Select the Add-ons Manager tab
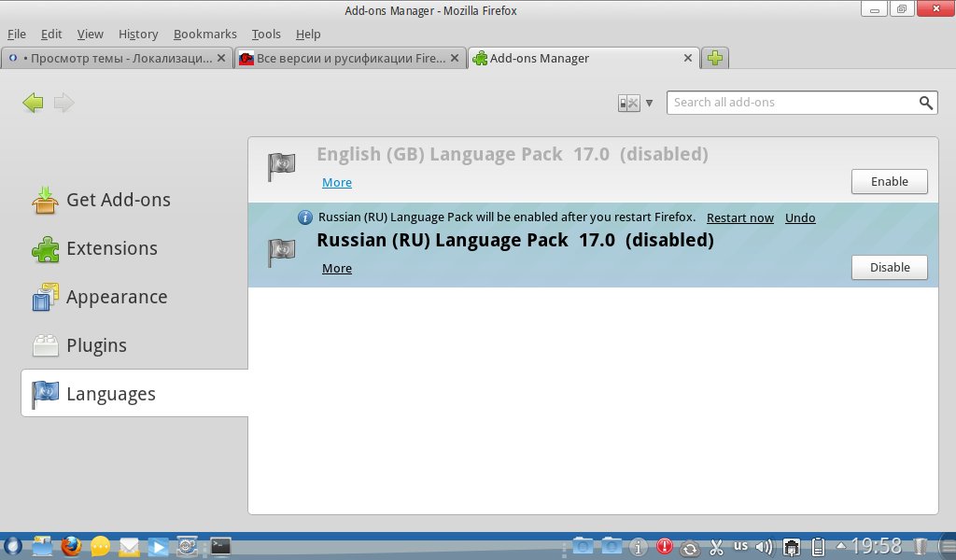The image size is (956, 560). pyautogui.click(x=583, y=58)
